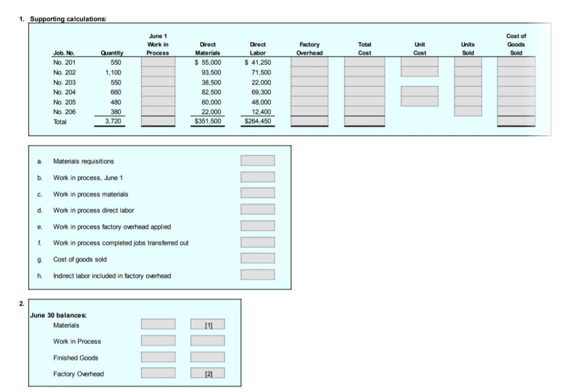This screenshot has height=392, width=569.
Task: Select the Work in process, June 1 answer field
Action: [x=257, y=177]
